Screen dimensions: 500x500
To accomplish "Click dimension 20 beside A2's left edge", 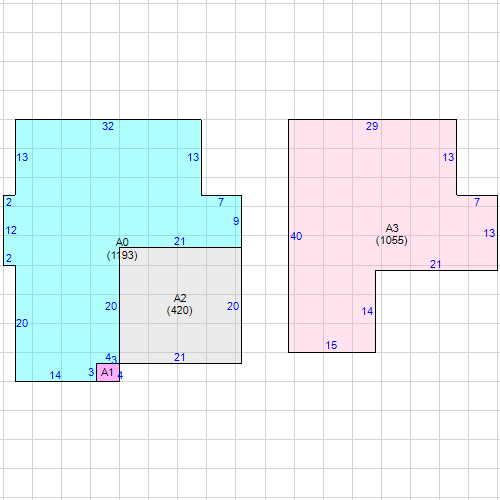I will (111, 306).
